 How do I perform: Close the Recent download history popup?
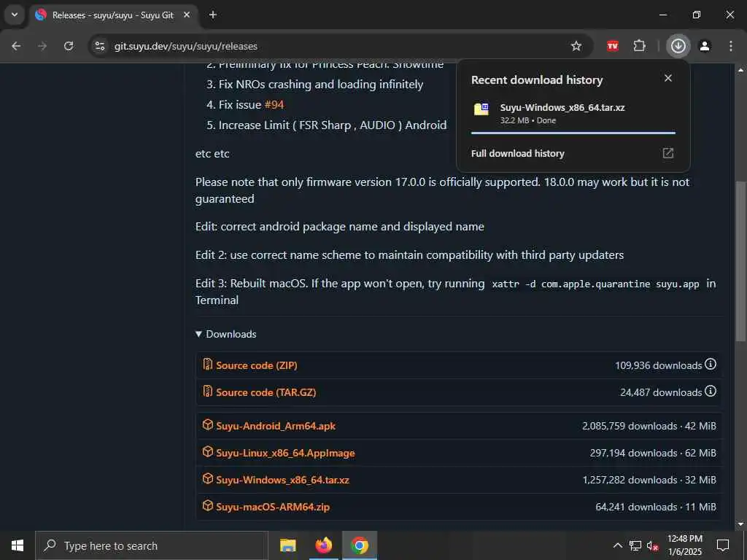[x=668, y=78]
